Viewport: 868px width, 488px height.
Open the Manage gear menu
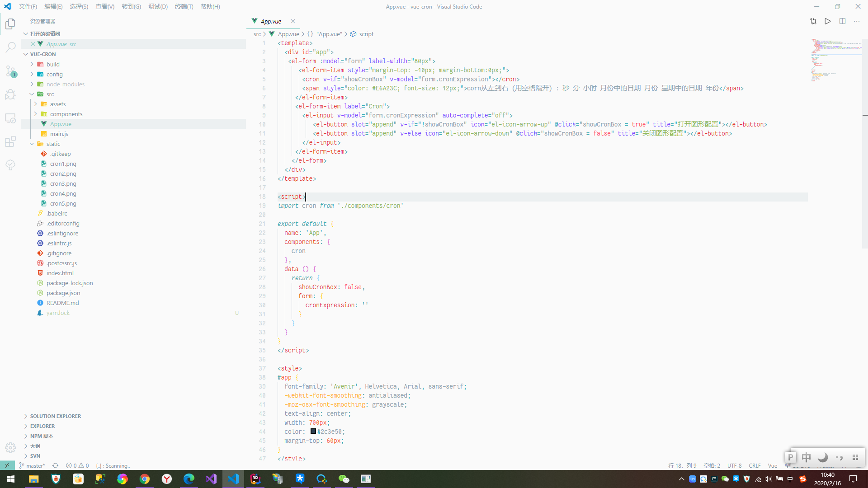10,447
